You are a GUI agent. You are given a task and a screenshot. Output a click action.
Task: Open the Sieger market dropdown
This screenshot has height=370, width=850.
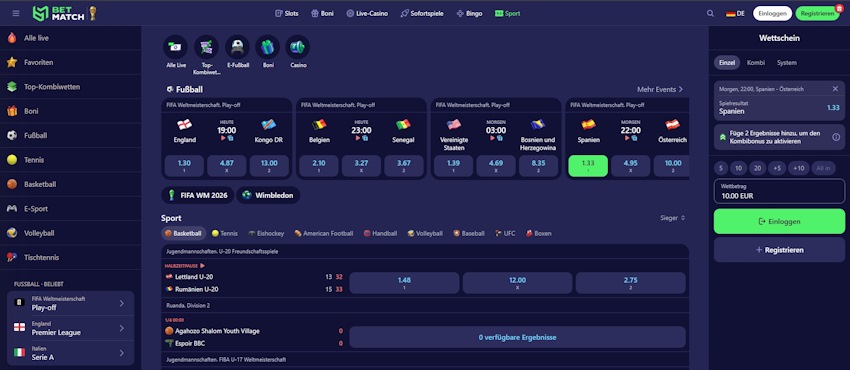[673, 218]
